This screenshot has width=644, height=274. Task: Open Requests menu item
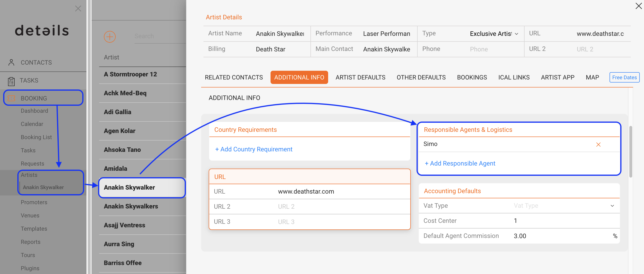tap(32, 164)
